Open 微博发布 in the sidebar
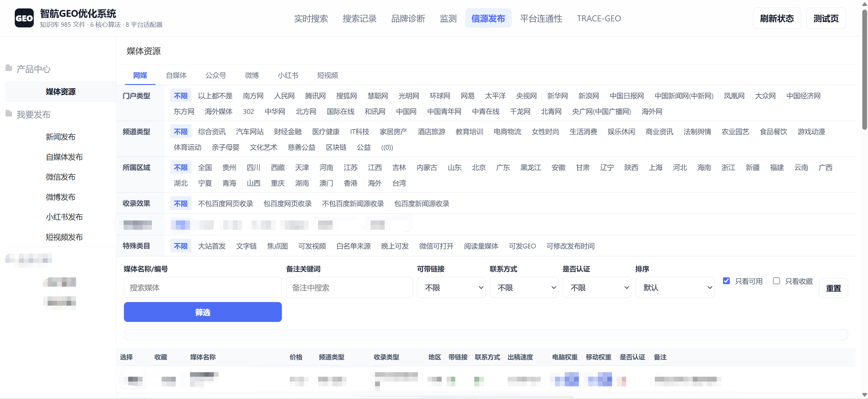The width and height of the screenshot is (868, 399). click(x=61, y=197)
